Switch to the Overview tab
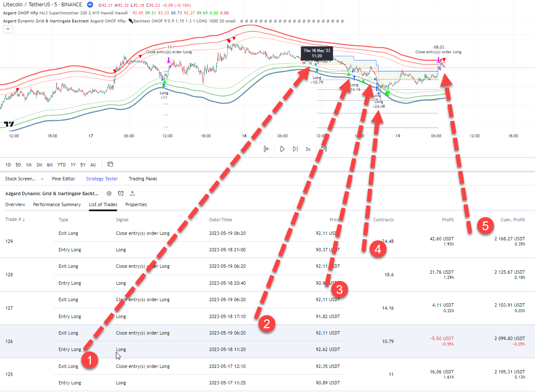Screen dimensions: 535x392 pos(15,204)
